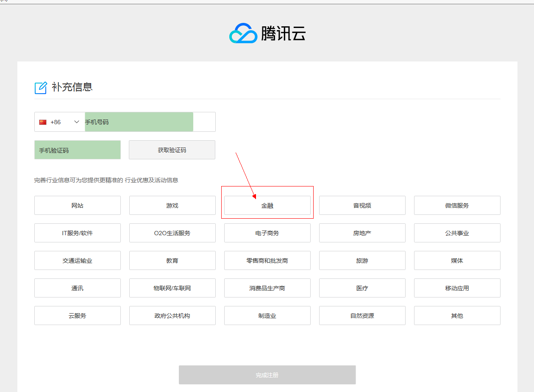Choose 游戏 as the industry
This screenshot has width=534, height=392.
(172, 206)
